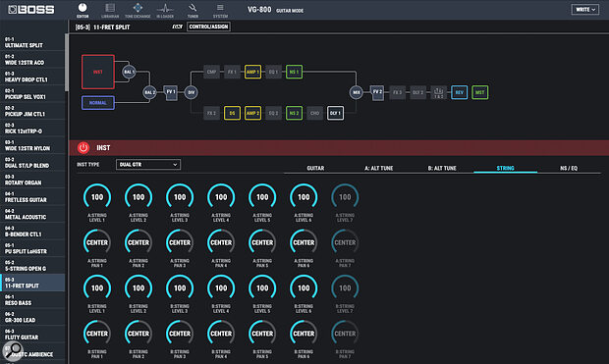Image resolution: width=609 pixels, height=364 pixels.
Task: Select the DLY 2 block
Action: point(417,92)
